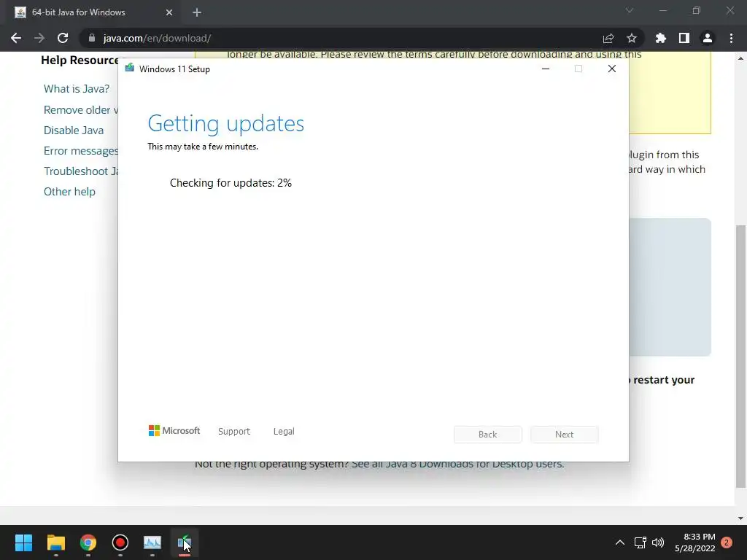This screenshot has width=747, height=560.
Task: Click the Windows 11 Setup title icon
Action: click(130, 68)
